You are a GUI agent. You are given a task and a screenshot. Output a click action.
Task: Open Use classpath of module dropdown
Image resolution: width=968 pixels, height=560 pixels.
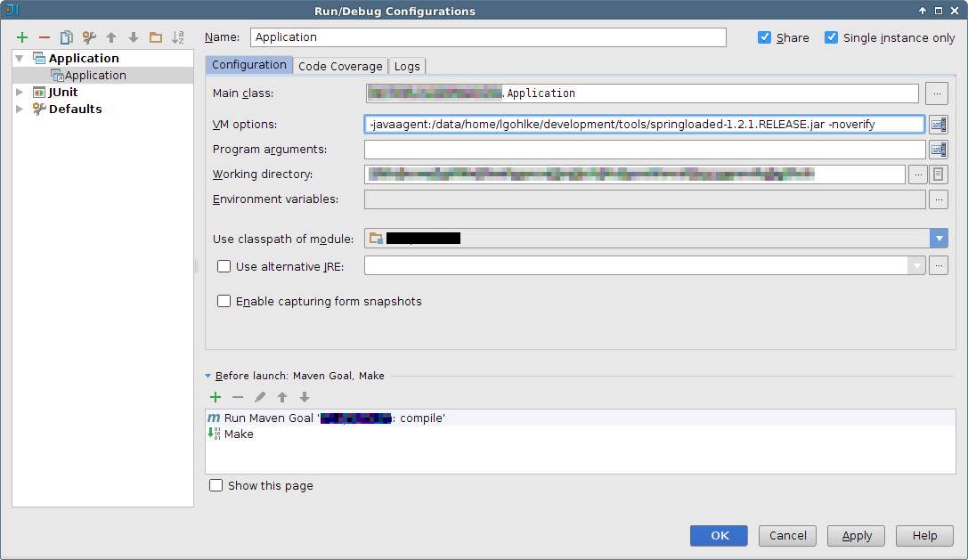939,239
